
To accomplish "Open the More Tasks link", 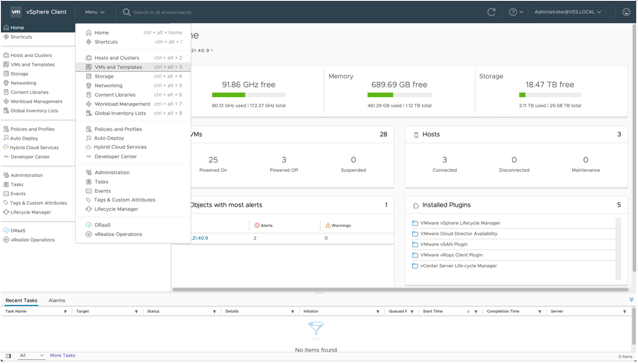I will (x=62, y=356).
